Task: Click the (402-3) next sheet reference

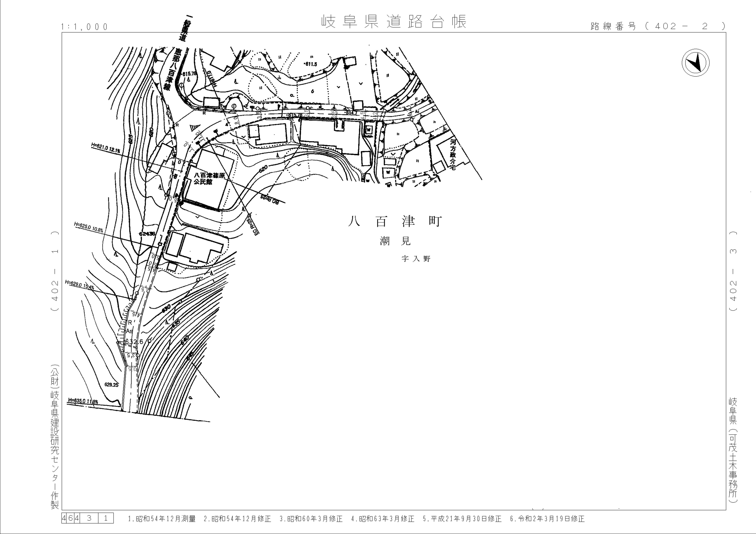Action: 733,271
